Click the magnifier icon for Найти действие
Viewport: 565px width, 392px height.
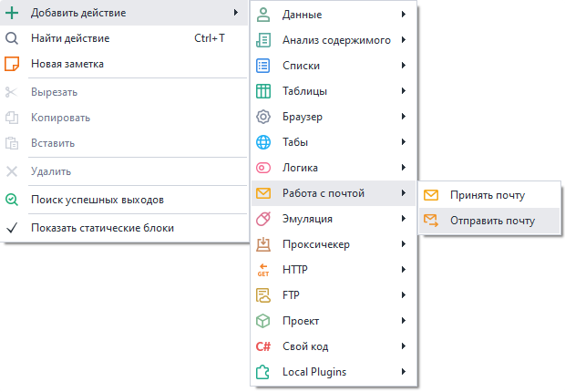point(12,38)
